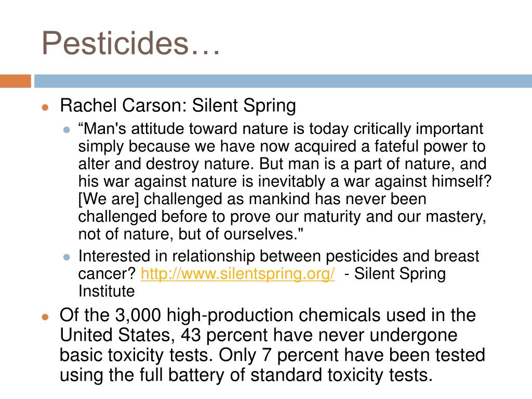Open the silentspring.org hyperlink
The height and width of the screenshot is (399, 532).
(238, 273)
